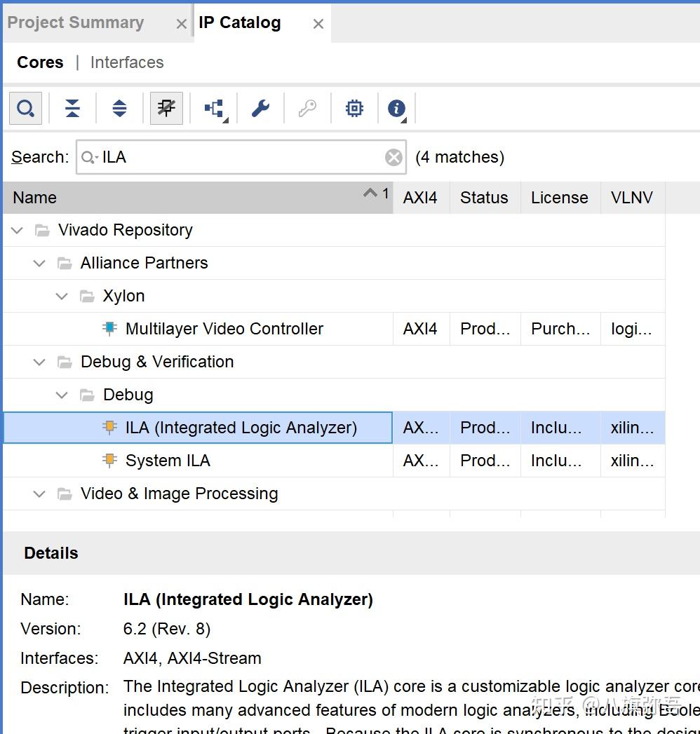Collapse the Alliance Partners folder
Screen dimensions: 700x734
(x=40, y=263)
